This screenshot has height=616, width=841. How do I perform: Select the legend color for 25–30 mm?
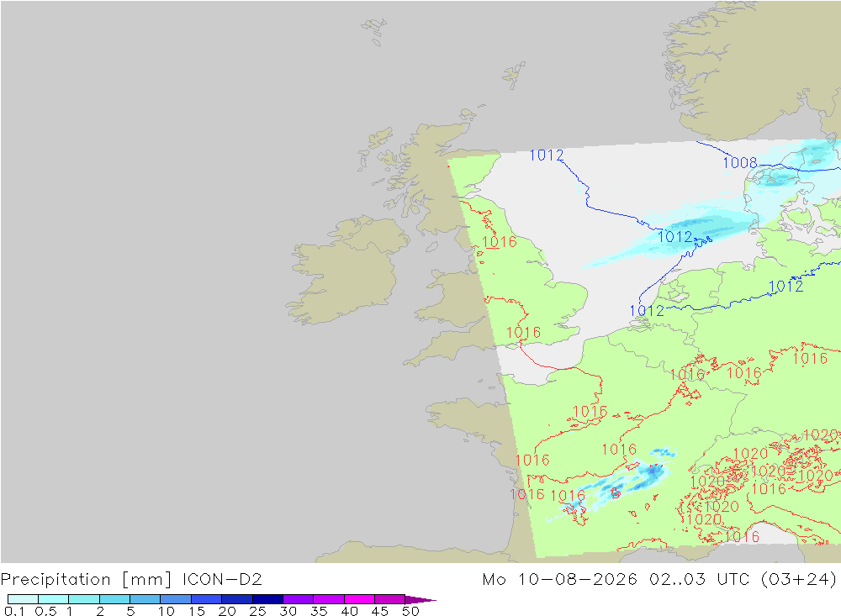click(x=267, y=599)
